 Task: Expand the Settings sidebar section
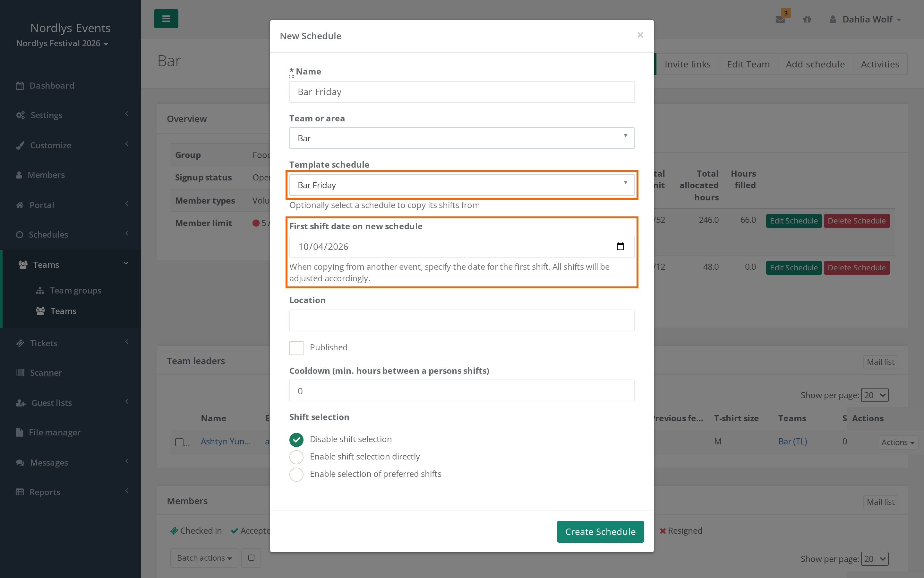coord(71,115)
